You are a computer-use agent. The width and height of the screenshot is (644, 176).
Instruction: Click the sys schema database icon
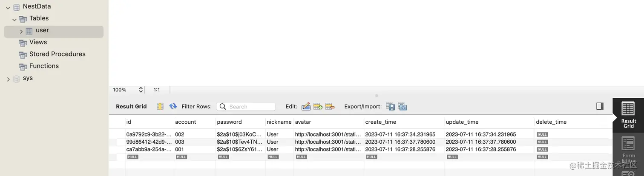pyautogui.click(x=17, y=79)
